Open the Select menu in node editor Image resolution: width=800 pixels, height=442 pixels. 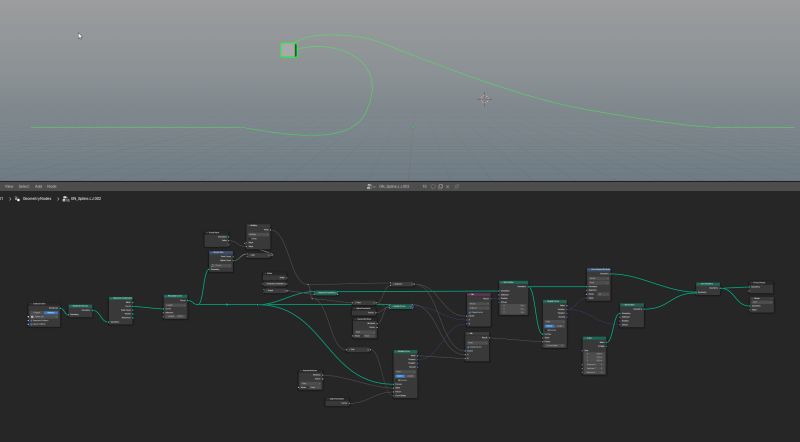click(x=24, y=187)
